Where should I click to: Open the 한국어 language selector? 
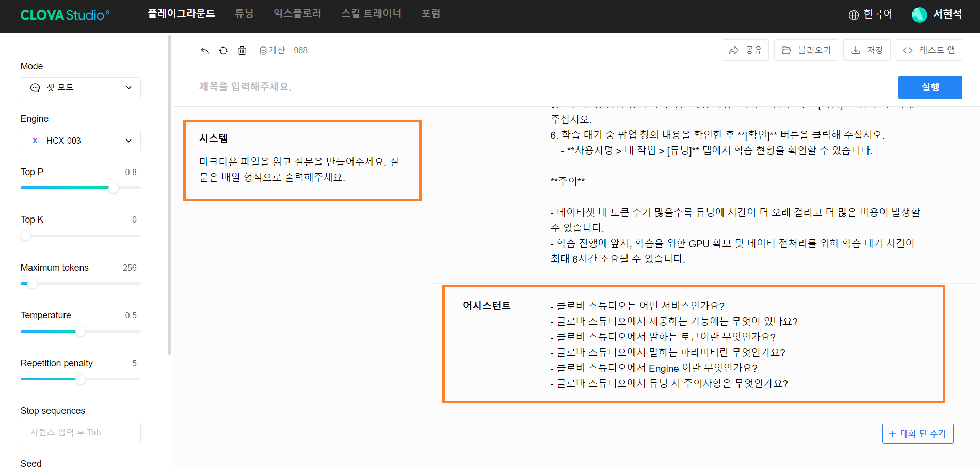click(871, 14)
